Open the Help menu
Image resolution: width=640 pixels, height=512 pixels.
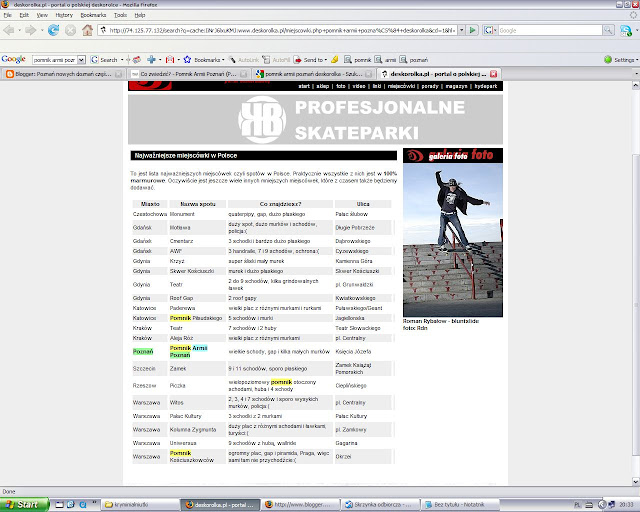[140, 15]
